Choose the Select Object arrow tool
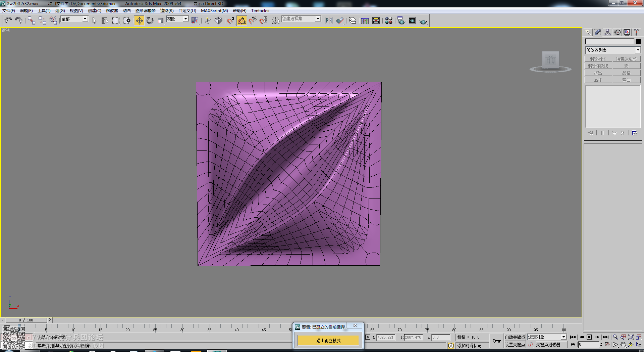Image resolution: width=644 pixels, height=352 pixels. coord(94,20)
